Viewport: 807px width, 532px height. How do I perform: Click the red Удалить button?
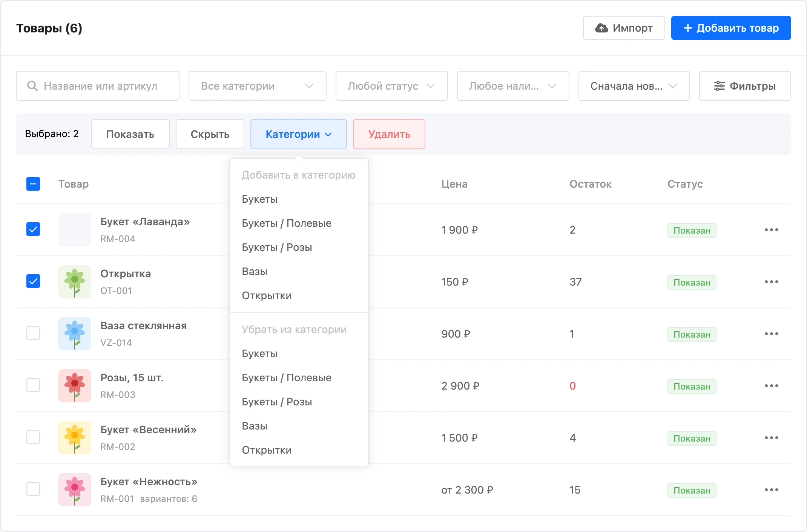click(x=389, y=134)
